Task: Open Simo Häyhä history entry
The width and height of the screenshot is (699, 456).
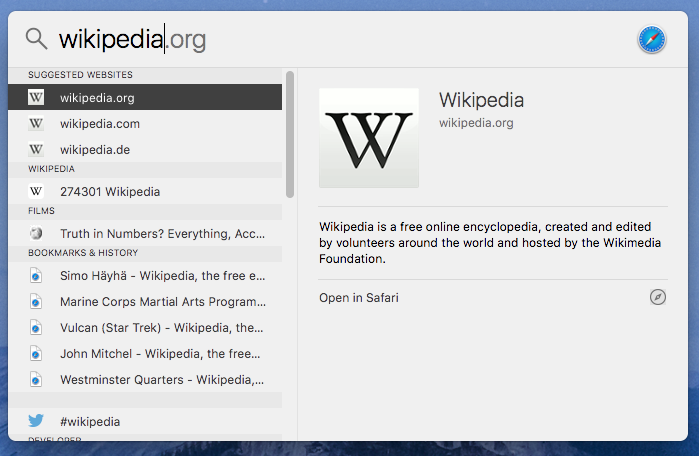Action: pyautogui.click(x=145, y=275)
